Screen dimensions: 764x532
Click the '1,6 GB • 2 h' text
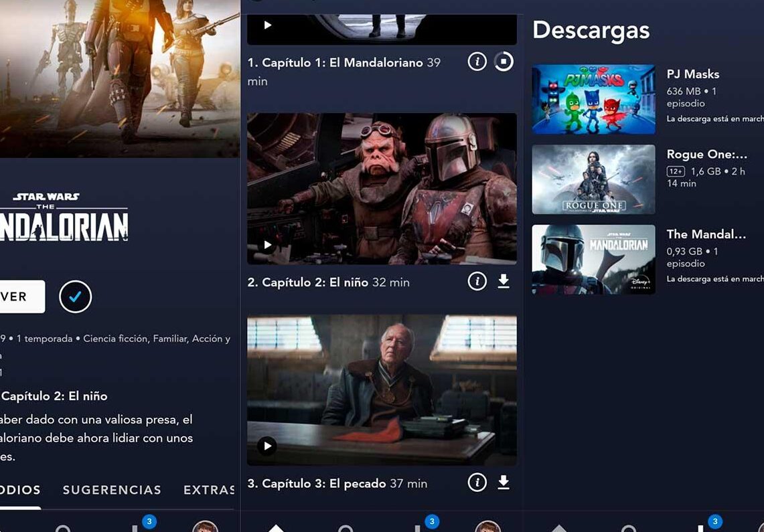(x=718, y=171)
